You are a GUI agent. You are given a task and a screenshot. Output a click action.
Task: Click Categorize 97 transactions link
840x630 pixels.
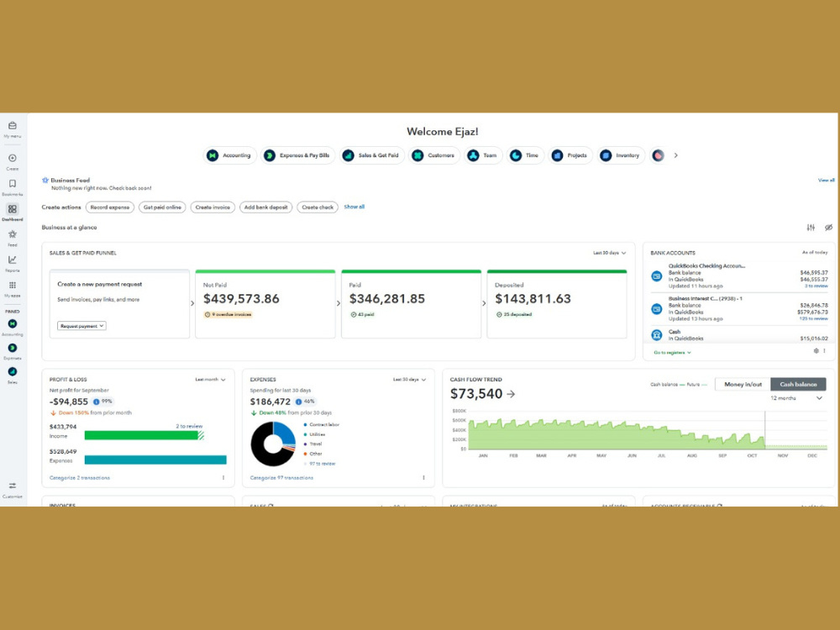(281, 478)
